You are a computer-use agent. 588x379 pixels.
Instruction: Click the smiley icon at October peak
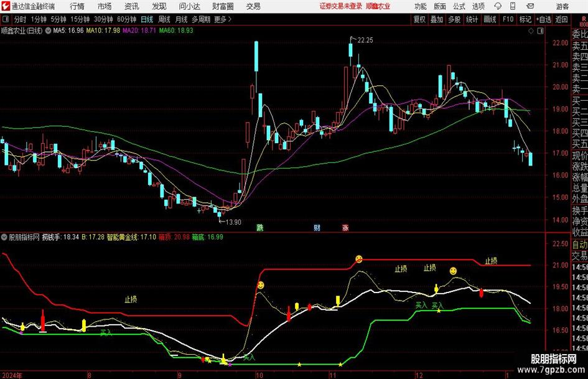pos(261,285)
